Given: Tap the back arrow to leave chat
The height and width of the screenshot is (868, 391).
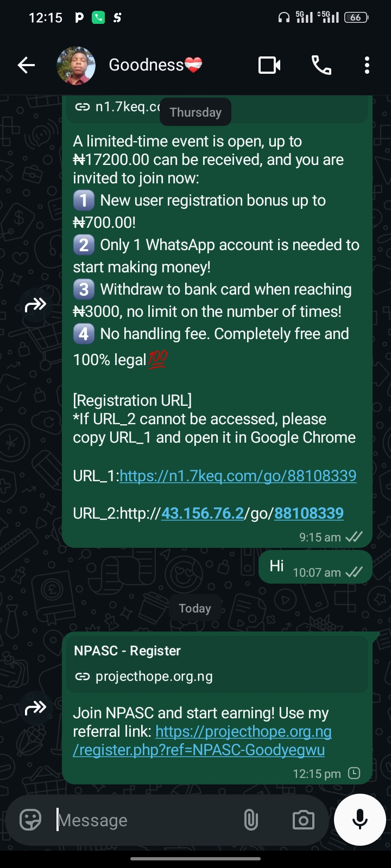Looking at the screenshot, I should click(26, 66).
